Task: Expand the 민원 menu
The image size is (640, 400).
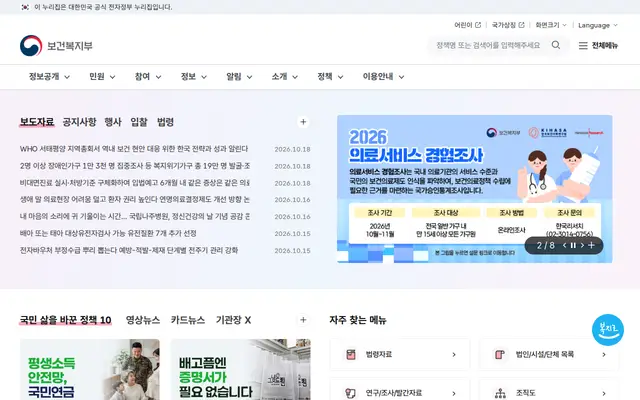Action: (x=102, y=77)
